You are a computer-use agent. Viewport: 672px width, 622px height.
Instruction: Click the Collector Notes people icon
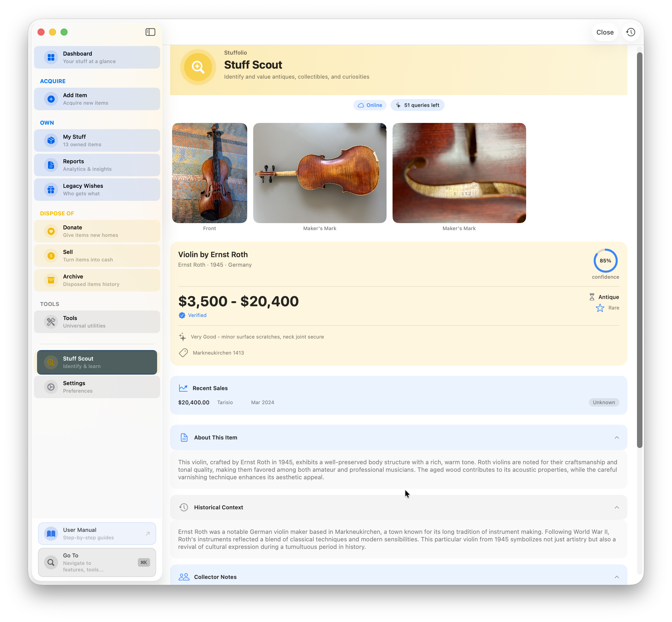(184, 577)
